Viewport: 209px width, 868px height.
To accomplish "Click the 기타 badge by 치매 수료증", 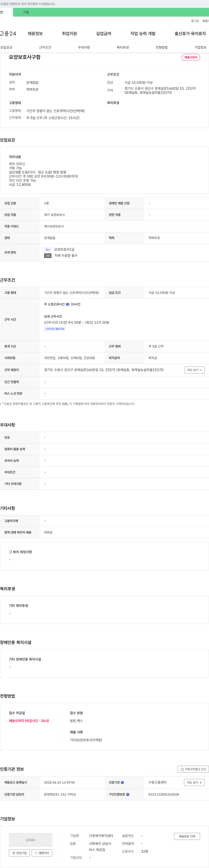I will tap(48, 256).
